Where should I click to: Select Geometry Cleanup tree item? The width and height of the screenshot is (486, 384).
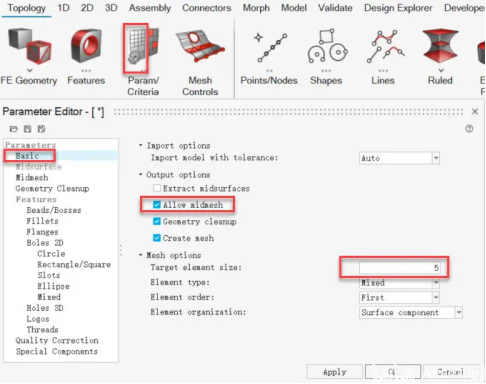pos(52,188)
